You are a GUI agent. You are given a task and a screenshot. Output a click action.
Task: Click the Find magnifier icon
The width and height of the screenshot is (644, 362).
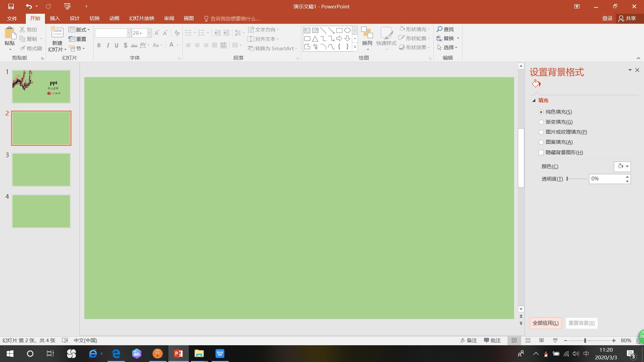tap(439, 29)
